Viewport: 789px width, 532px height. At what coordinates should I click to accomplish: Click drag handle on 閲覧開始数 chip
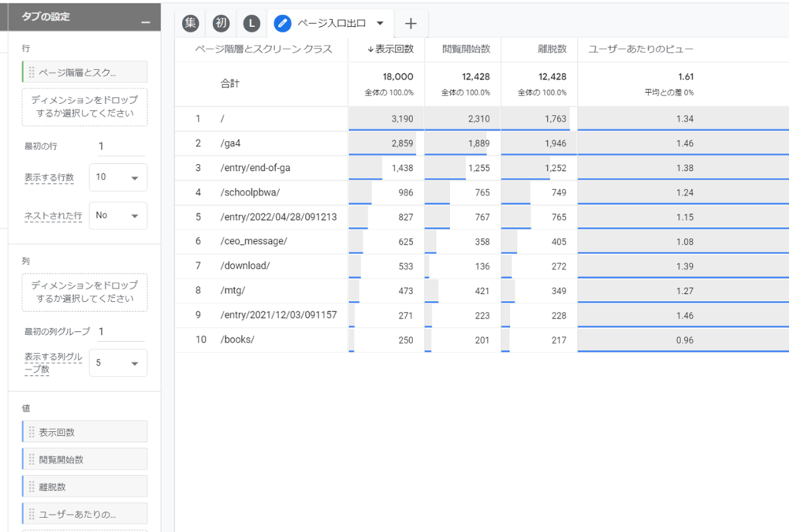point(32,459)
